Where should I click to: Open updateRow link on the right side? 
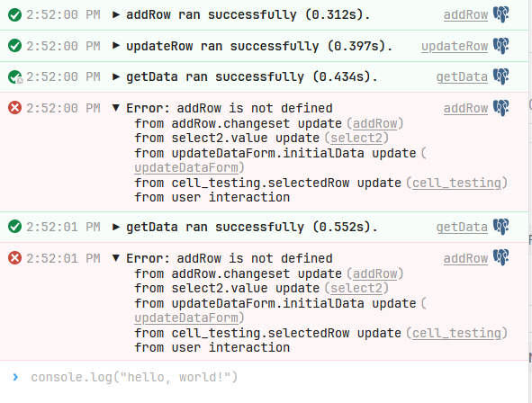point(455,46)
